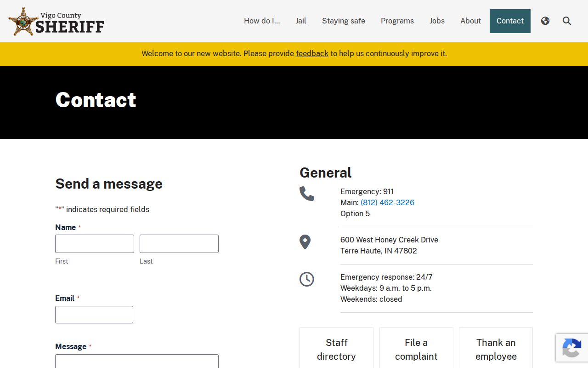The image size is (588, 368).
Task: Open the language globe icon
Action: point(545,21)
